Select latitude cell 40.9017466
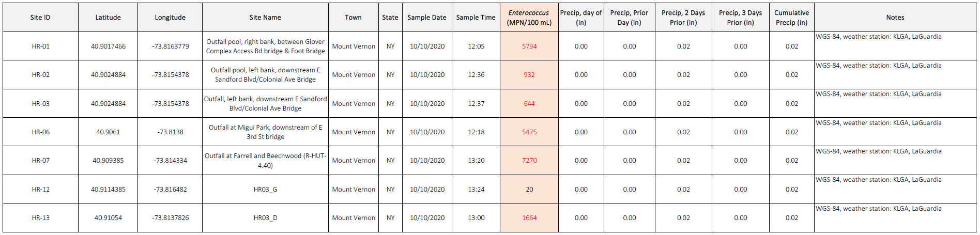The width and height of the screenshot is (980, 235). tap(108, 46)
